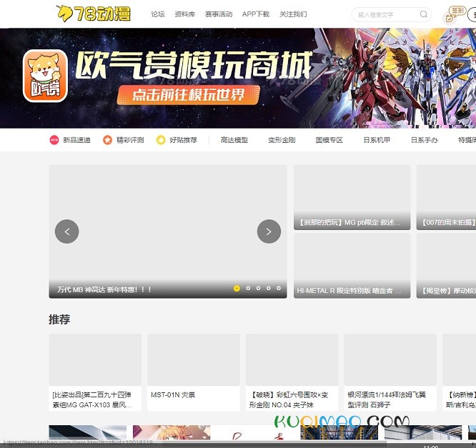Click the 78动漫 site logo
This screenshot has width=476, height=448.
coord(94,14)
